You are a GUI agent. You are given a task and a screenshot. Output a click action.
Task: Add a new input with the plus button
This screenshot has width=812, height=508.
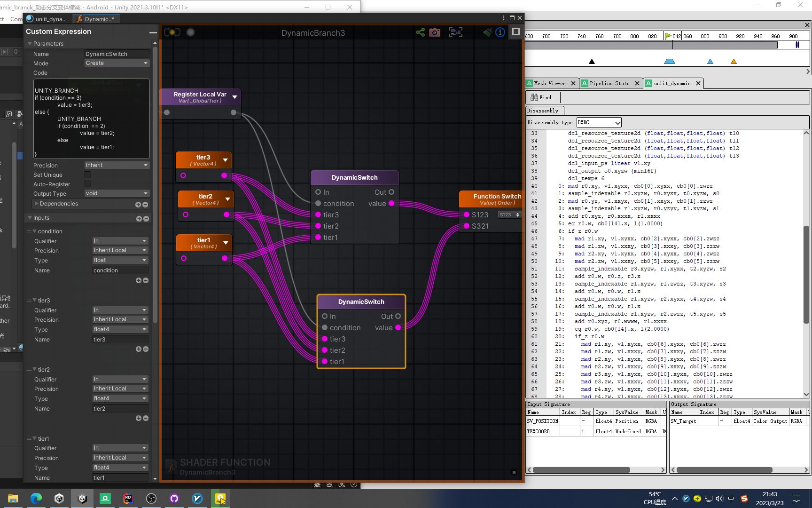point(138,218)
